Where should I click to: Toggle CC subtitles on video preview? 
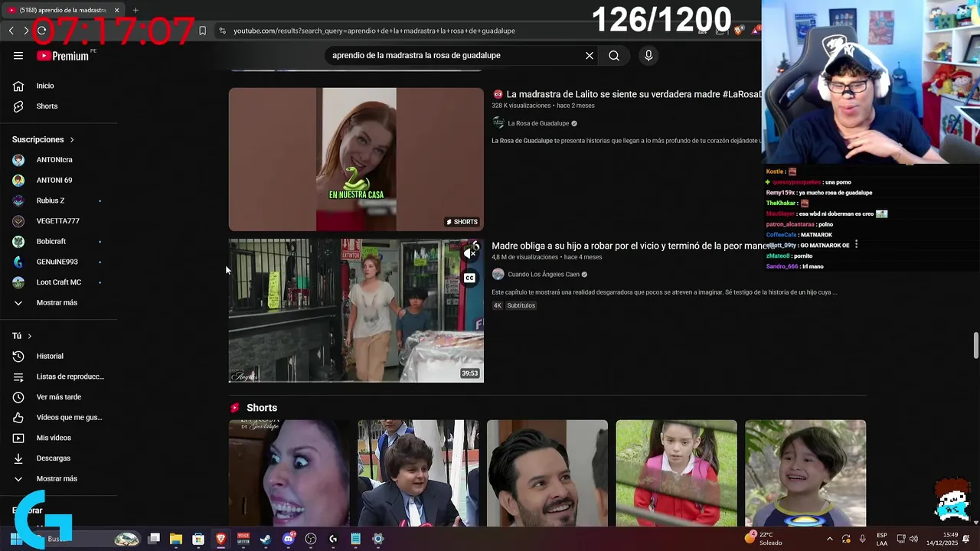coord(469,278)
